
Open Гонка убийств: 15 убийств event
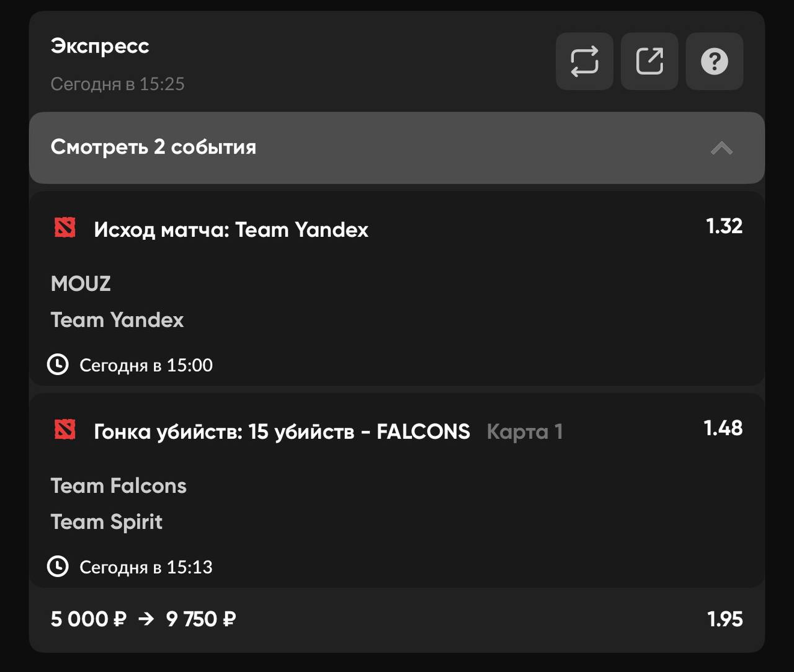(x=282, y=431)
